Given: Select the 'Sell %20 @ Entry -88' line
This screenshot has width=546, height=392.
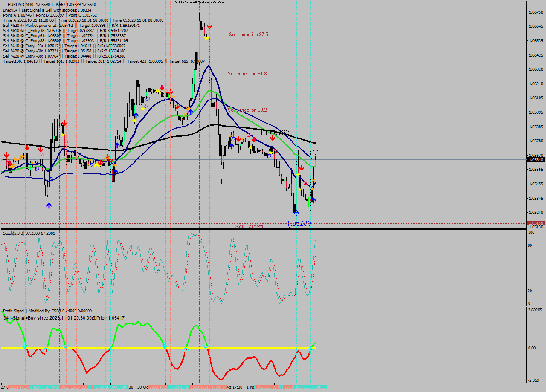Looking at the screenshot, I should point(64,56).
